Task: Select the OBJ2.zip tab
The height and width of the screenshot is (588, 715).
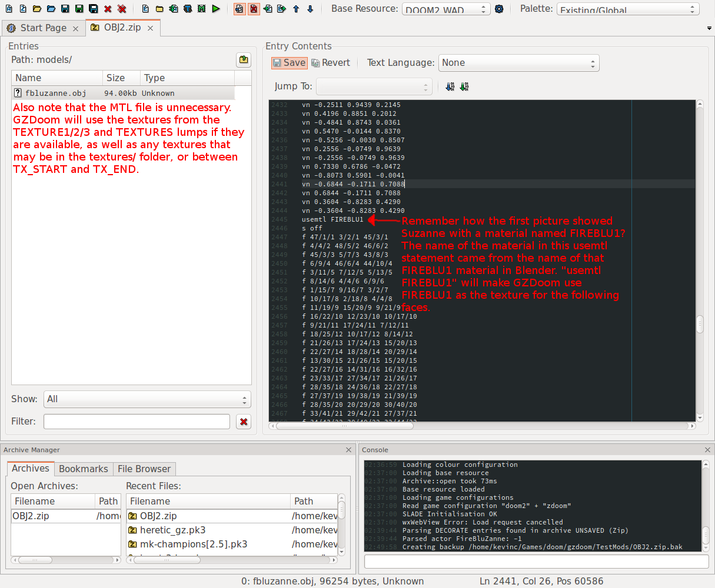Action: 122,28
